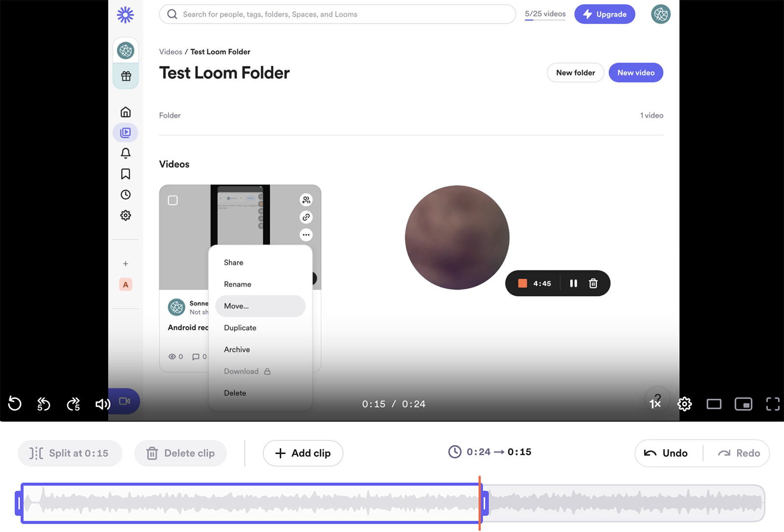Viewport: 784px width, 532px height.
Task: Mute the player volume
Action: [102, 404]
